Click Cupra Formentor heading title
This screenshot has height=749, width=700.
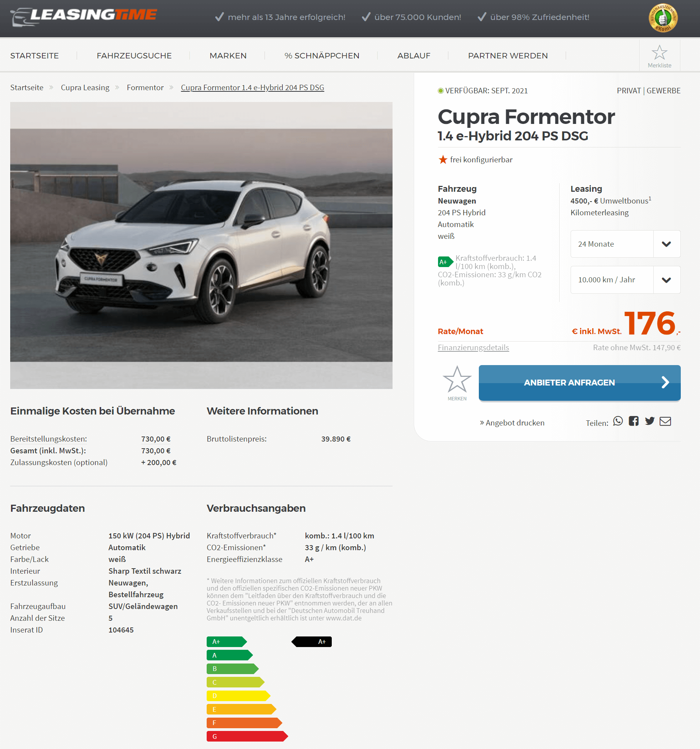tap(526, 117)
